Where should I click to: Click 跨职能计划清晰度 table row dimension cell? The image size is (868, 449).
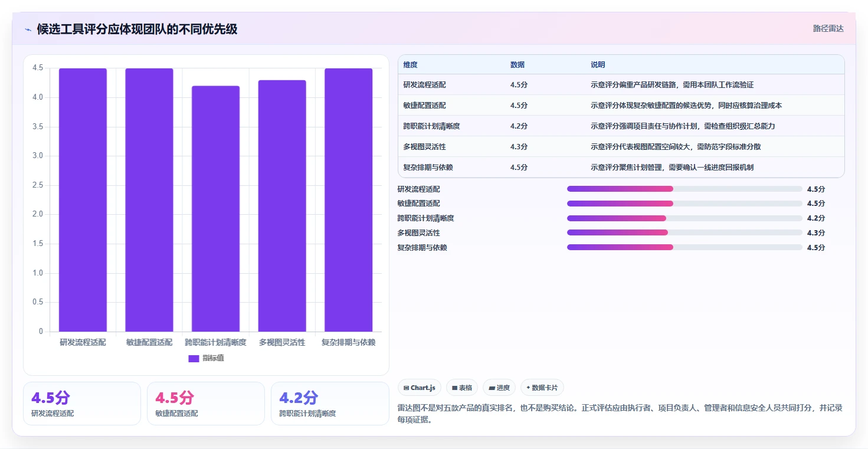431,126
